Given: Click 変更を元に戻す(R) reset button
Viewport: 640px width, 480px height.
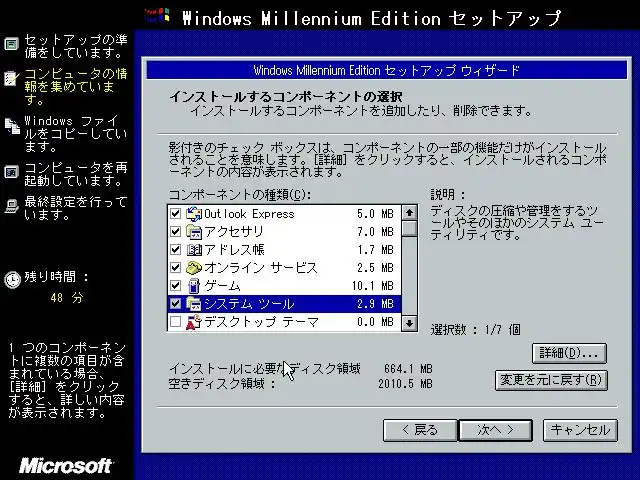Looking at the screenshot, I should pyautogui.click(x=551, y=380).
